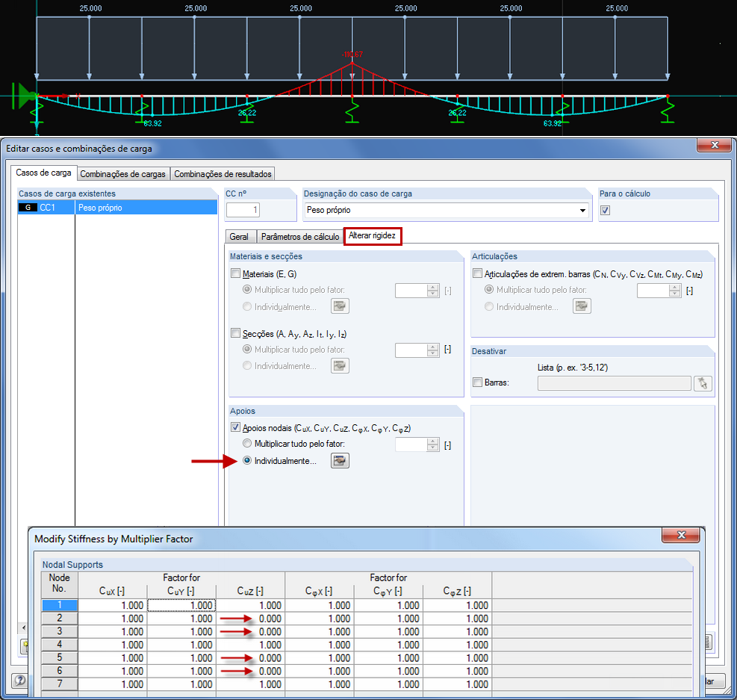Close the Modify Stiffness by Multiplier Factor dialog

(x=680, y=535)
